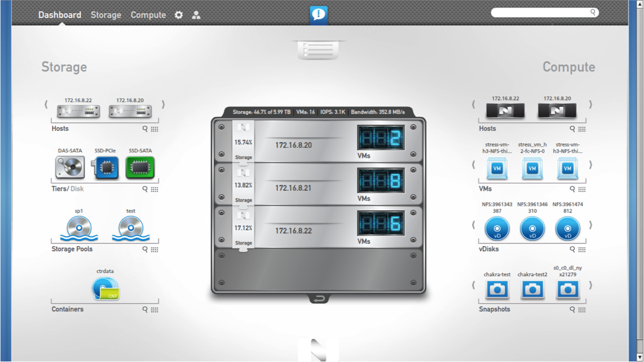Click the DAS-SATA disk tier icon
Image resolution: width=644 pixels, height=362 pixels.
click(x=70, y=168)
